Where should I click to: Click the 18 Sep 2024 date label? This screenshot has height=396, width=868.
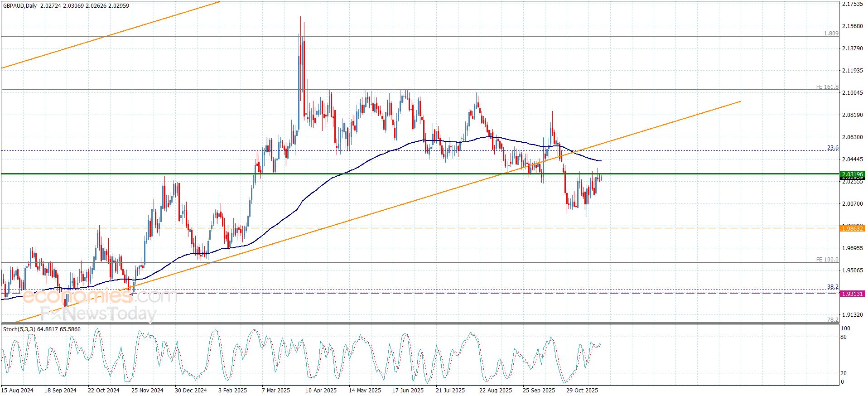(60, 391)
